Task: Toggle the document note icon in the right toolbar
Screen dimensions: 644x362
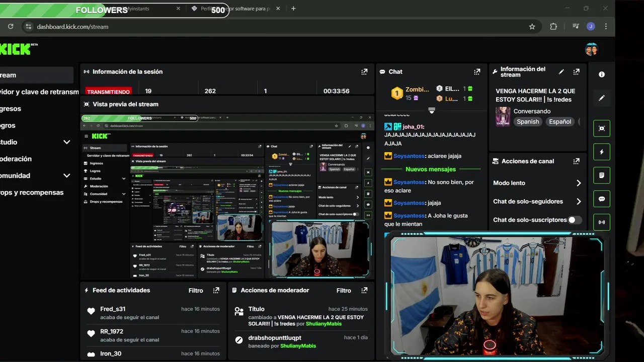Action: coord(602,175)
